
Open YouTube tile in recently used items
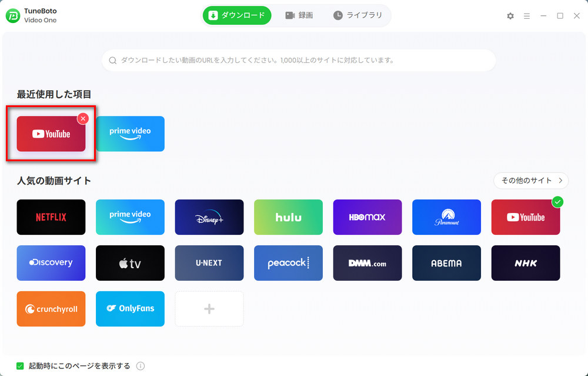point(51,134)
